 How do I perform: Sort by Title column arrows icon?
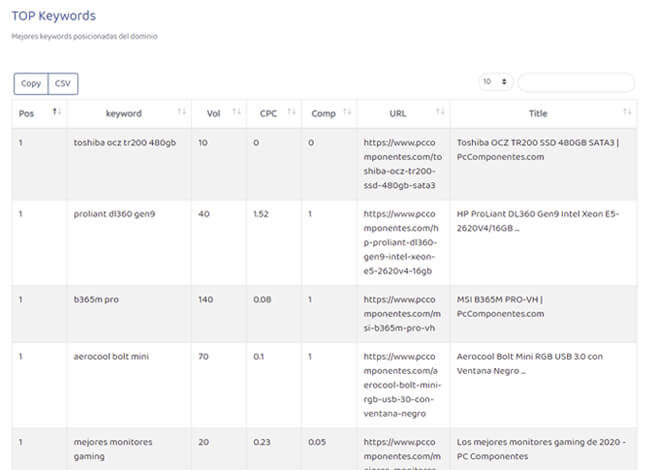pyautogui.click(x=627, y=111)
